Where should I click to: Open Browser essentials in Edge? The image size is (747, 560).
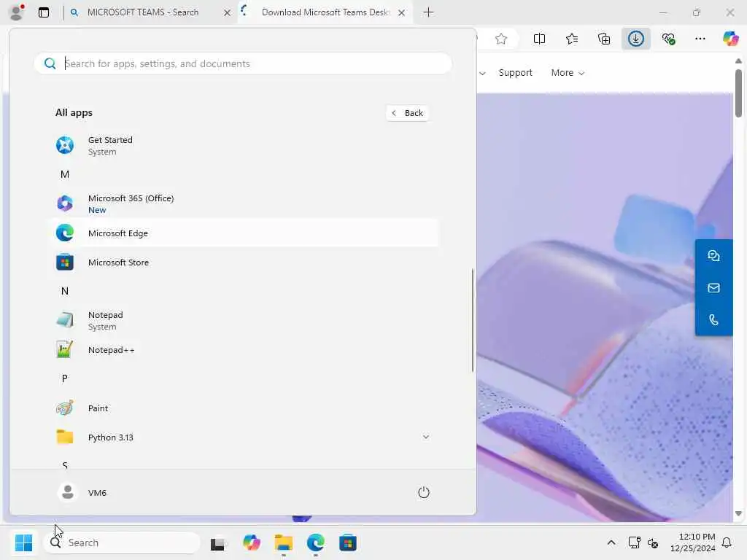pos(668,39)
